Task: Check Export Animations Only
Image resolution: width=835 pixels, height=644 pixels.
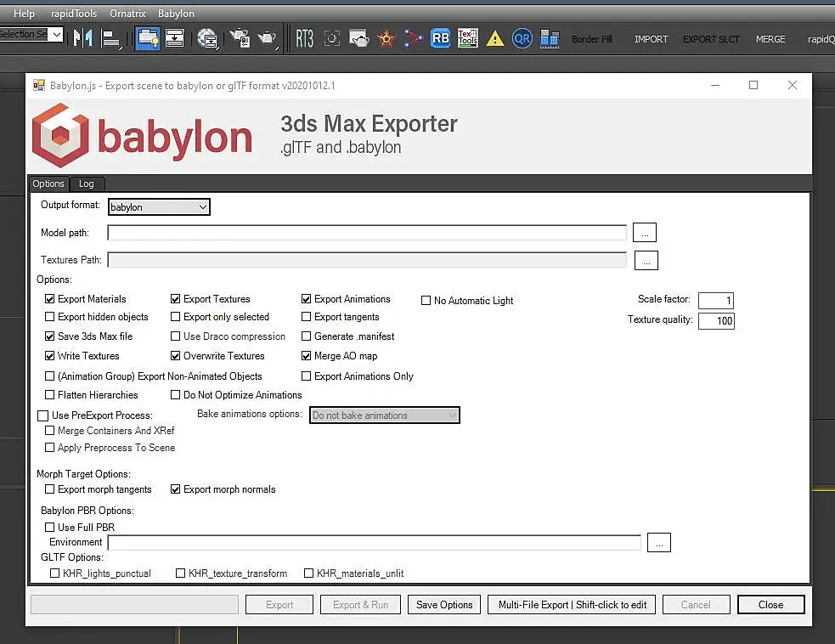Action: (306, 376)
